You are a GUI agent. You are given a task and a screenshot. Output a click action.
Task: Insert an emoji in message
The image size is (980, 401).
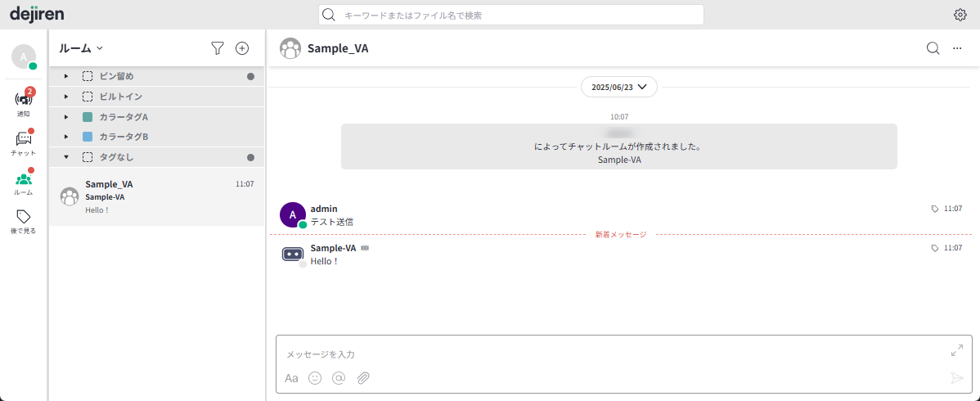click(x=315, y=378)
